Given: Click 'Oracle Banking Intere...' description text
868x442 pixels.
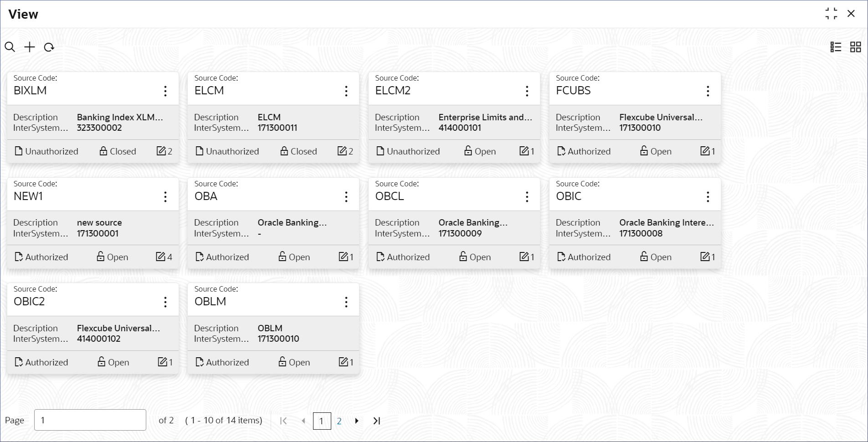Looking at the screenshot, I should [667, 222].
